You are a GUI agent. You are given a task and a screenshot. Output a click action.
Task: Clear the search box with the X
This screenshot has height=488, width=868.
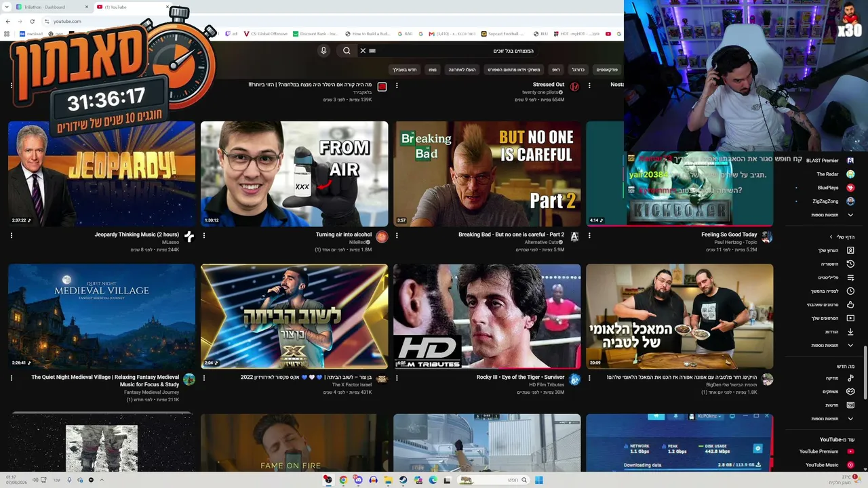coord(363,51)
